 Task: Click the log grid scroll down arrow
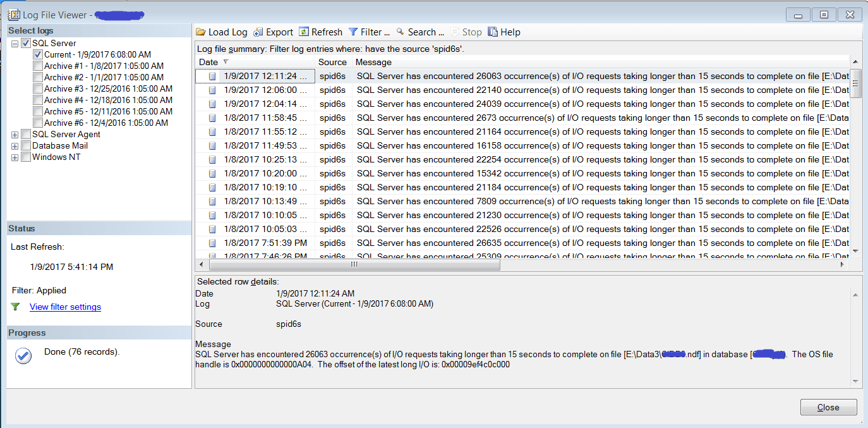tap(856, 251)
